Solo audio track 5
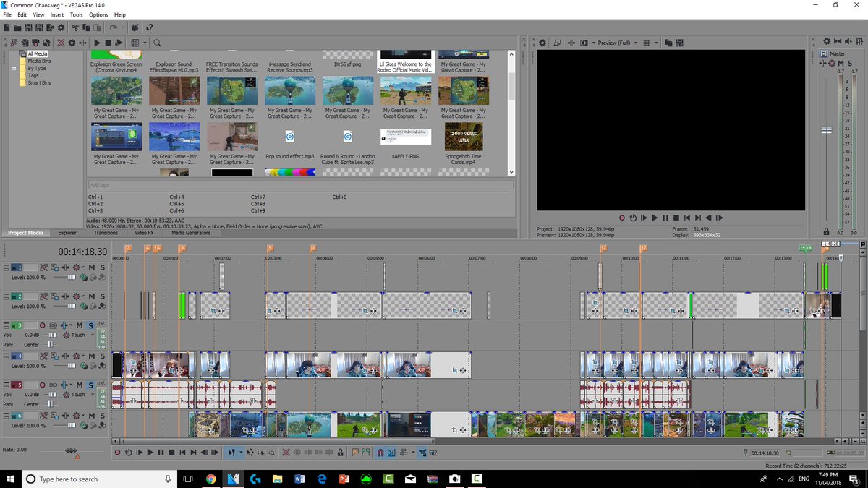 (90, 385)
